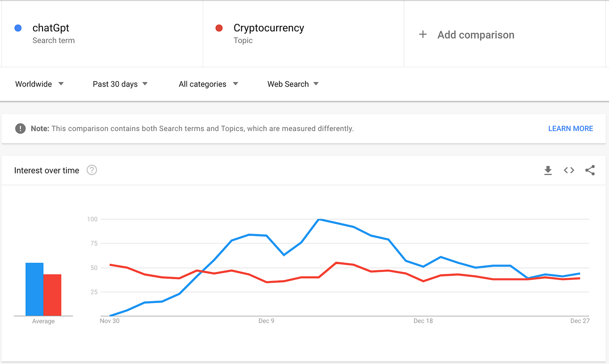The image size is (609, 364).
Task: Click the Dec 18 date marker
Action: [423, 321]
